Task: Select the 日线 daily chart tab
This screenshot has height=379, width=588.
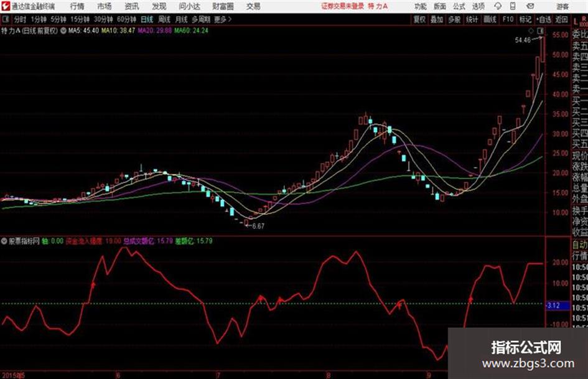Action: pos(147,19)
